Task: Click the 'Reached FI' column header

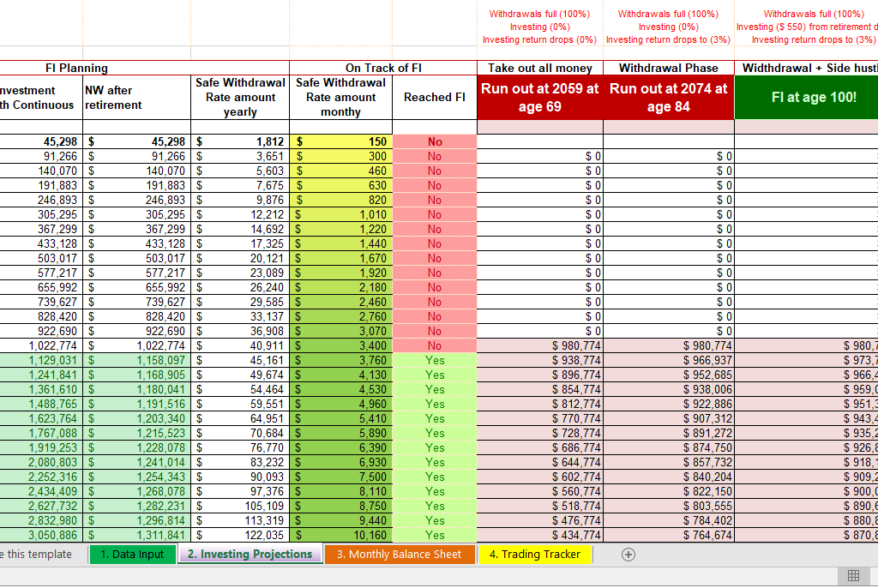Action: (x=435, y=98)
